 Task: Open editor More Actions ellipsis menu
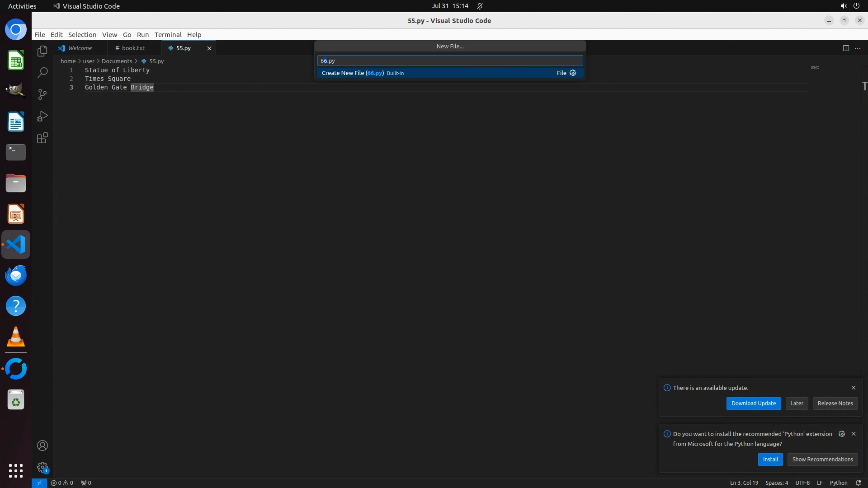[x=858, y=48]
